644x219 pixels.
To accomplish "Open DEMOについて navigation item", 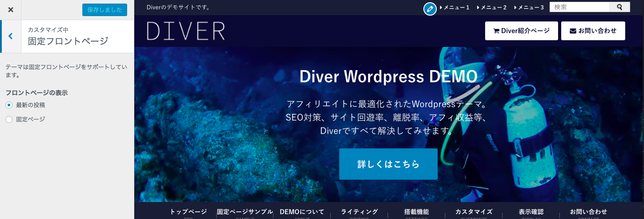I will (302, 212).
